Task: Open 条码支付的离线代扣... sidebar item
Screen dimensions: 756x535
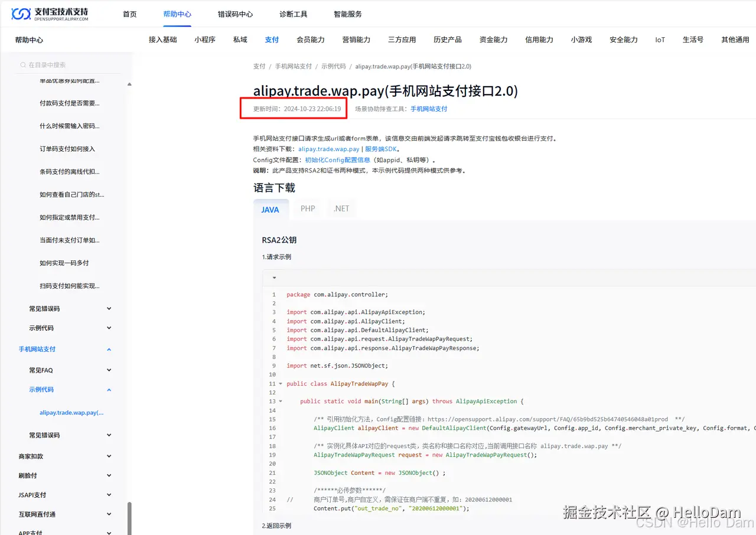Action: 70,172
